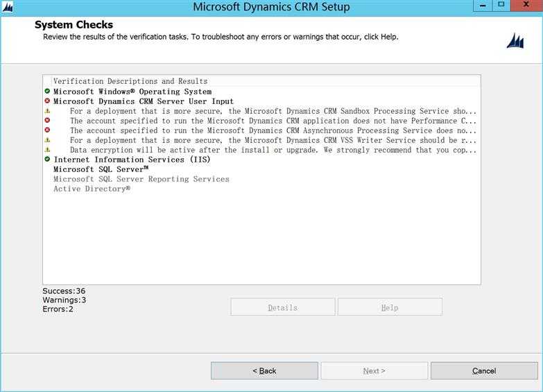Image resolution: width=543 pixels, height=392 pixels.
Task: Click the red error icon beside CRM Server User Input
Action: (47, 101)
